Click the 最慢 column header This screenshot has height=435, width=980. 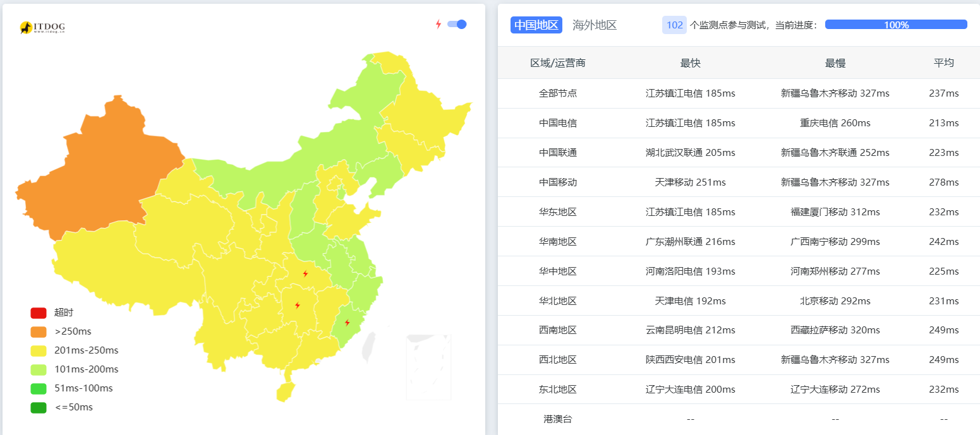pyautogui.click(x=835, y=63)
